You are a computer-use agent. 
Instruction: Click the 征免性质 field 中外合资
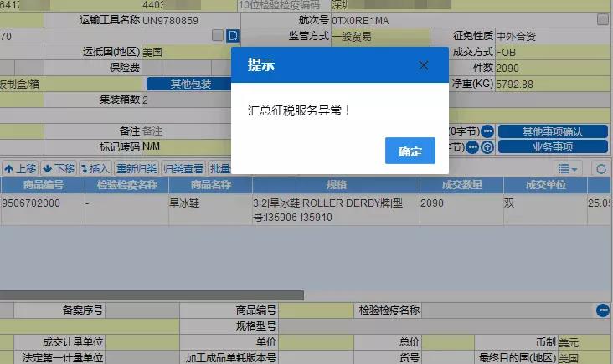pyautogui.click(x=553, y=36)
